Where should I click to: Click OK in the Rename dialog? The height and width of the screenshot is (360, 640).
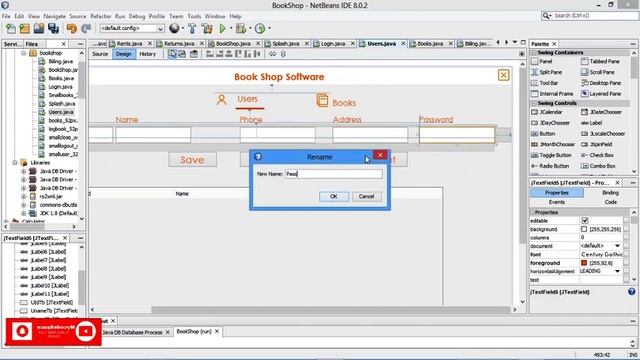coord(333,196)
